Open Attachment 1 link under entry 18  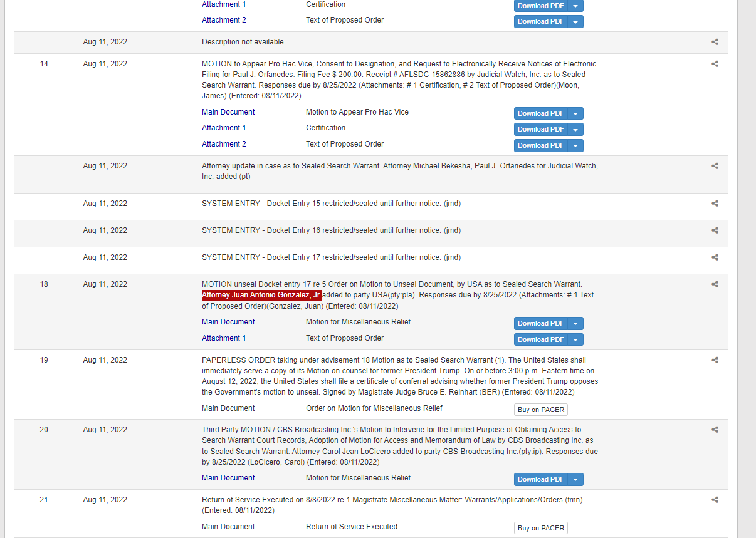(x=224, y=338)
